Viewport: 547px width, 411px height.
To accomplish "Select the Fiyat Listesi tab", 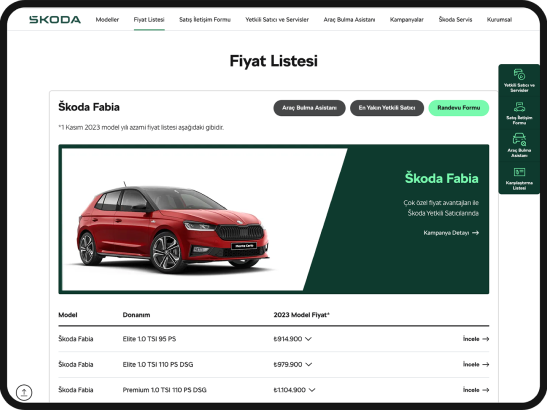I will (149, 20).
